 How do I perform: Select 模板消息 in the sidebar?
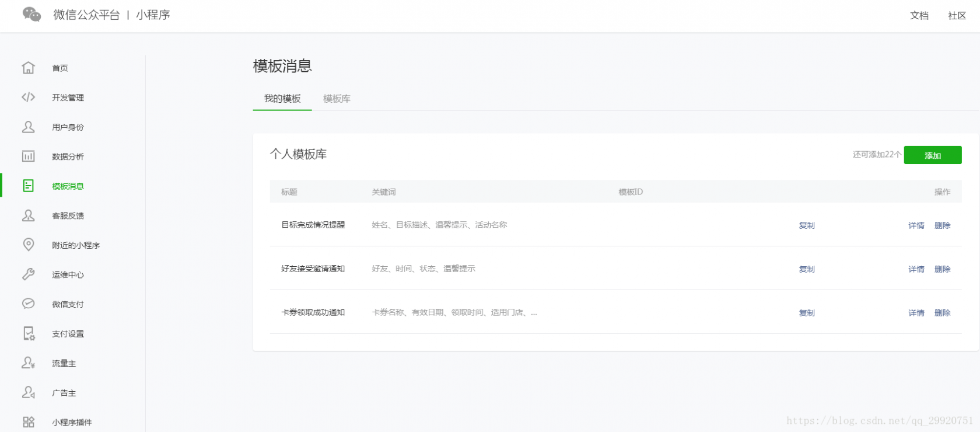[x=68, y=186]
